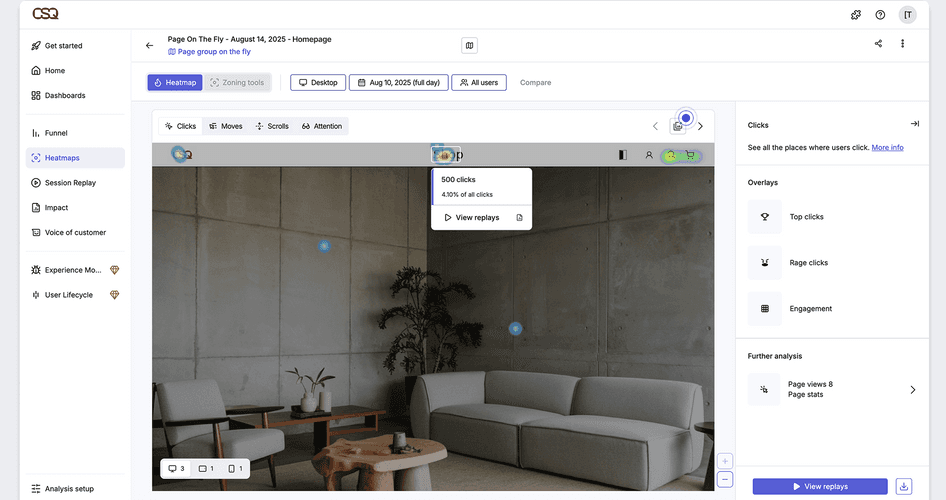Click the zoom in plus button
The width and height of the screenshot is (946, 500).
[x=725, y=461]
